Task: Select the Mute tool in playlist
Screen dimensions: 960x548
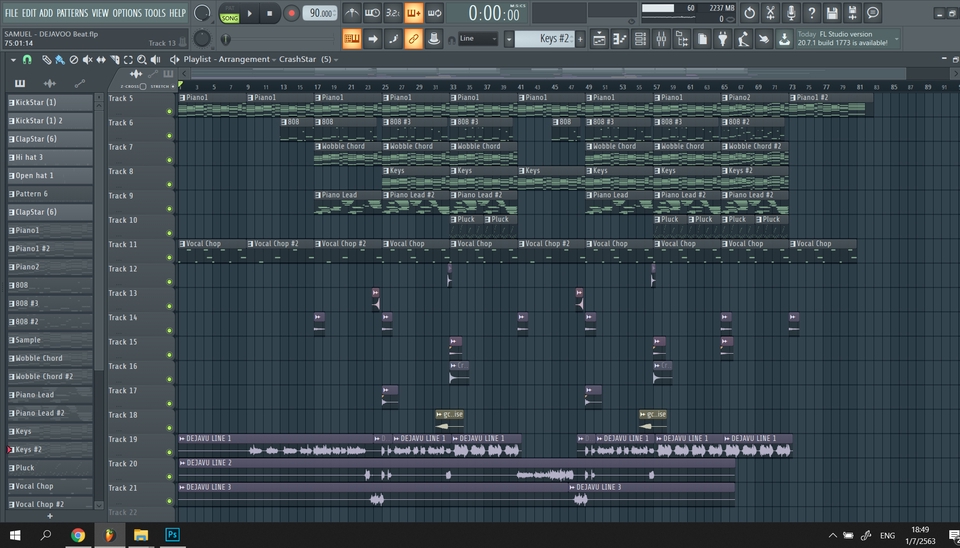Action: point(88,59)
